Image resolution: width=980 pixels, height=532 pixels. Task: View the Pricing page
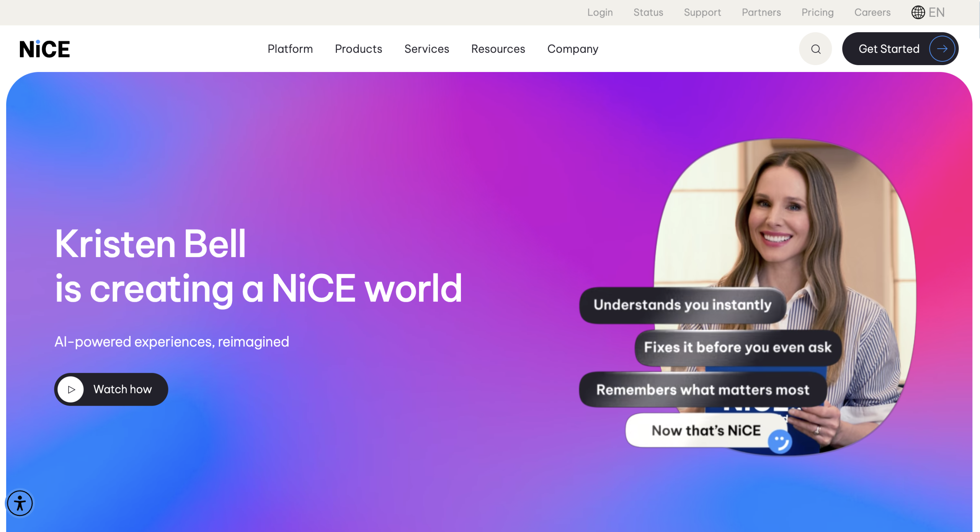(x=818, y=12)
